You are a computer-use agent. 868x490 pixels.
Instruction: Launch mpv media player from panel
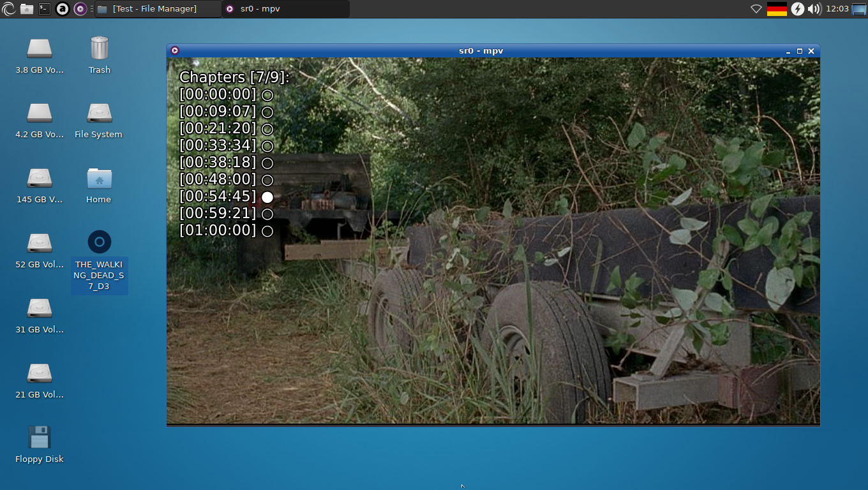[x=80, y=9]
